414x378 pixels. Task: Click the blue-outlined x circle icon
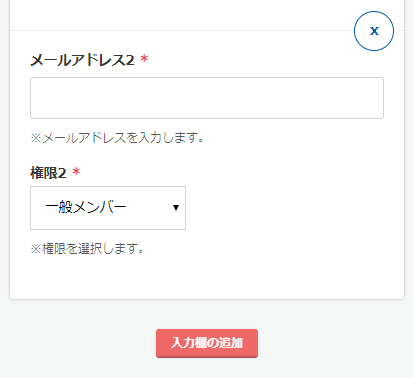click(x=374, y=31)
